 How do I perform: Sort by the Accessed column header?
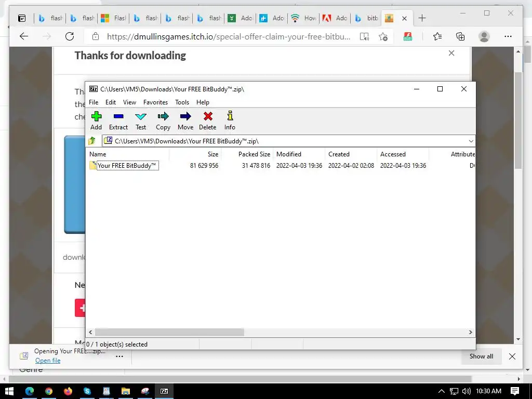point(403,154)
